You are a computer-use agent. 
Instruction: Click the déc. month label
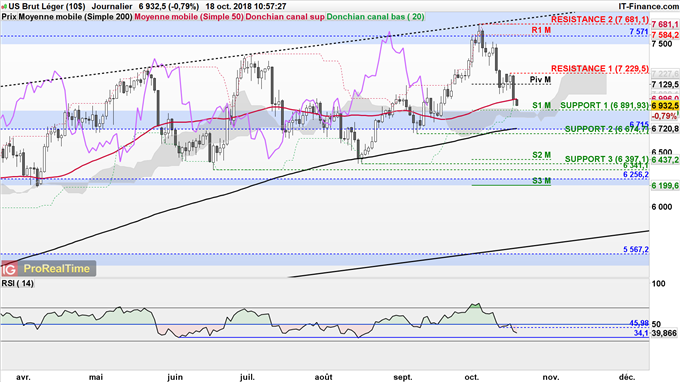(x=626, y=377)
